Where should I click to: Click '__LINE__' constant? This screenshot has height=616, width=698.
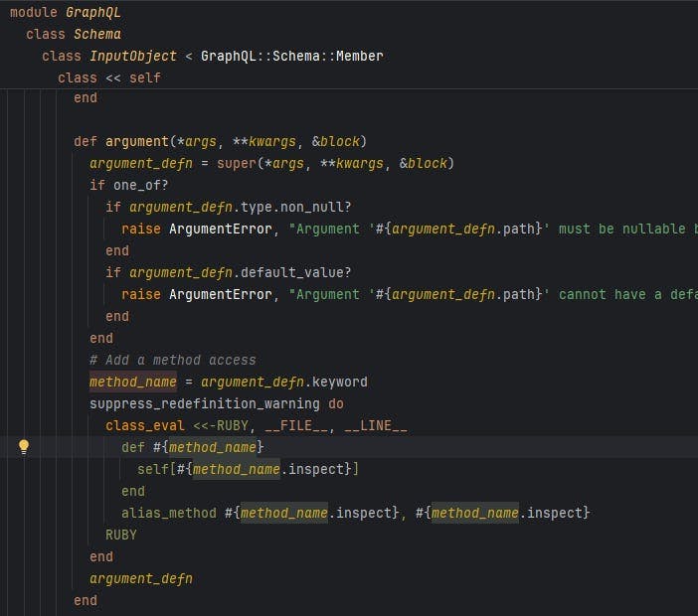[376, 425]
